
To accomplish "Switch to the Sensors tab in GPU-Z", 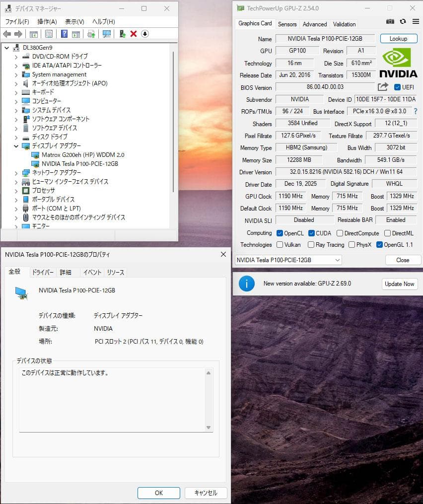I will (x=287, y=24).
